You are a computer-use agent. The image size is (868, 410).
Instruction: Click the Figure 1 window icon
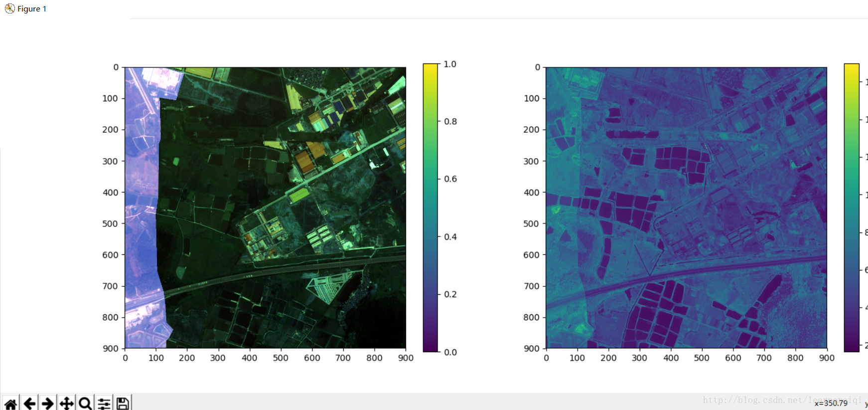coord(9,8)
